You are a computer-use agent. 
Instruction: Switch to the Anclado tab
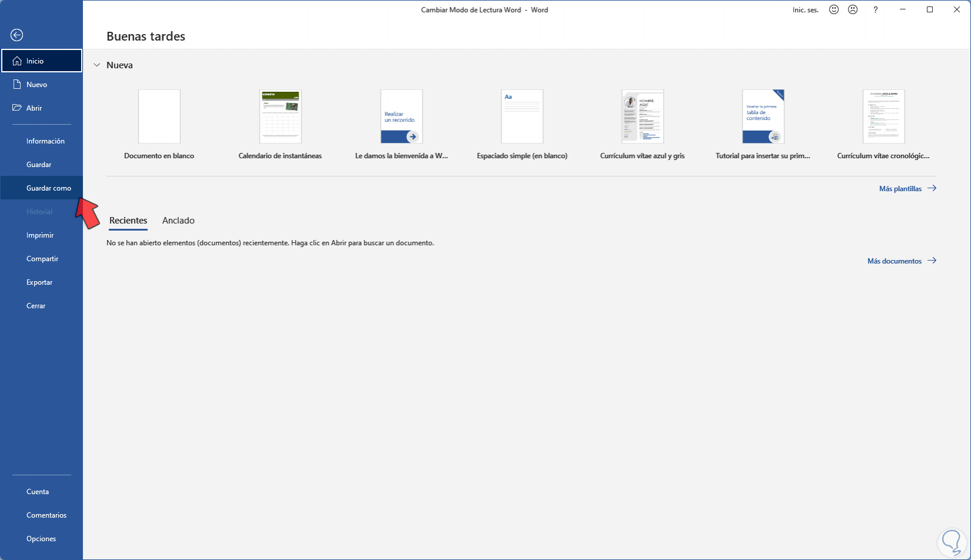point(178,221)
